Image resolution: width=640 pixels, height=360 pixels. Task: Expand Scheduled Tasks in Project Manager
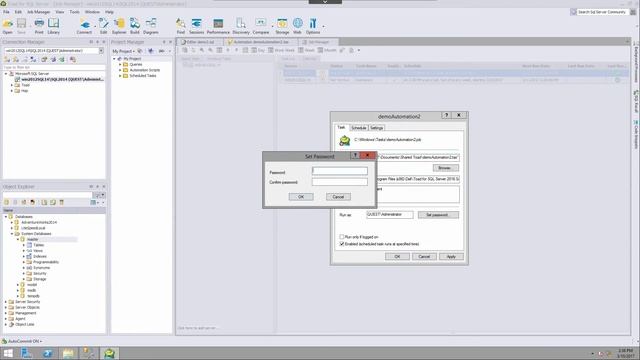click(x=120, y=76)
